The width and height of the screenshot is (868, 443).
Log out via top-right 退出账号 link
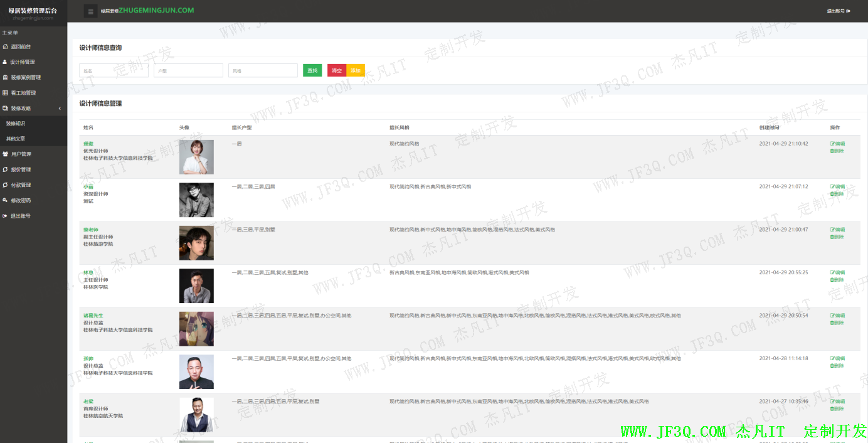[838, 11]
